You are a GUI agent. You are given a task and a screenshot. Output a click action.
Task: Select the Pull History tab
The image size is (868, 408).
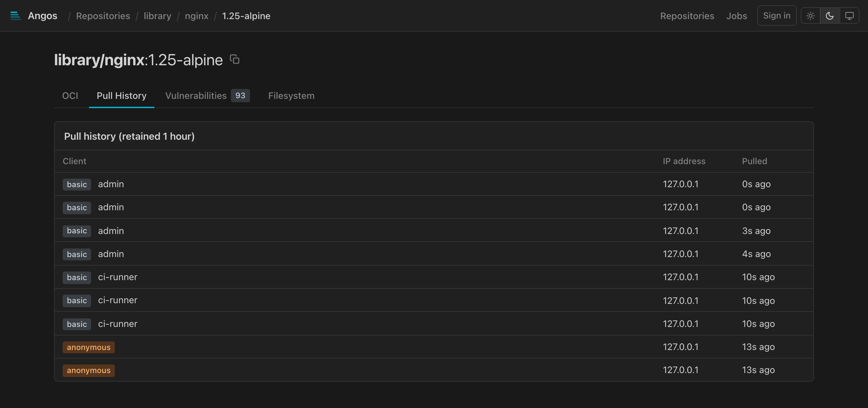[x=122, y=96]
